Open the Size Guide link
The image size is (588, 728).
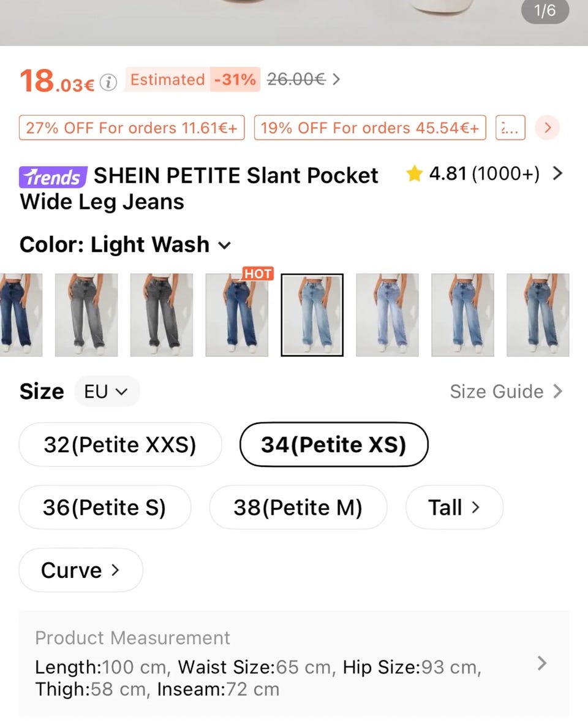[505, 392]
